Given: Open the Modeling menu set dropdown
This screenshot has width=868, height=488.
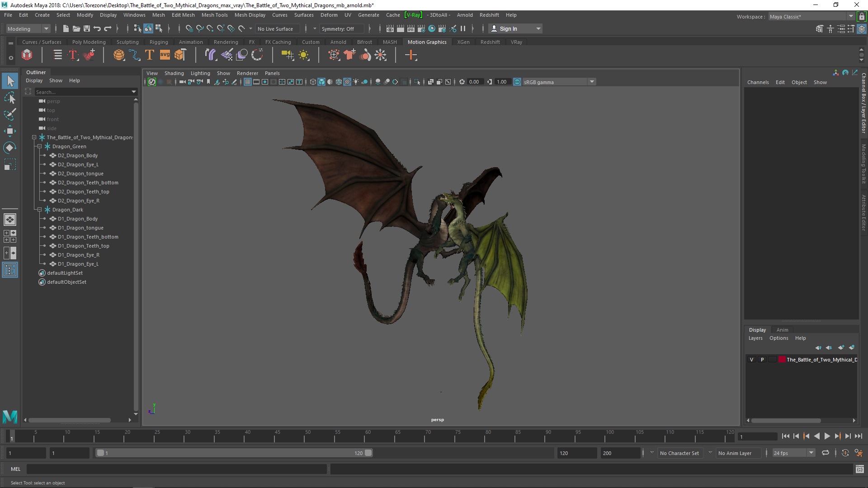Looking at the screenshot, I should (x=28, y=28).
